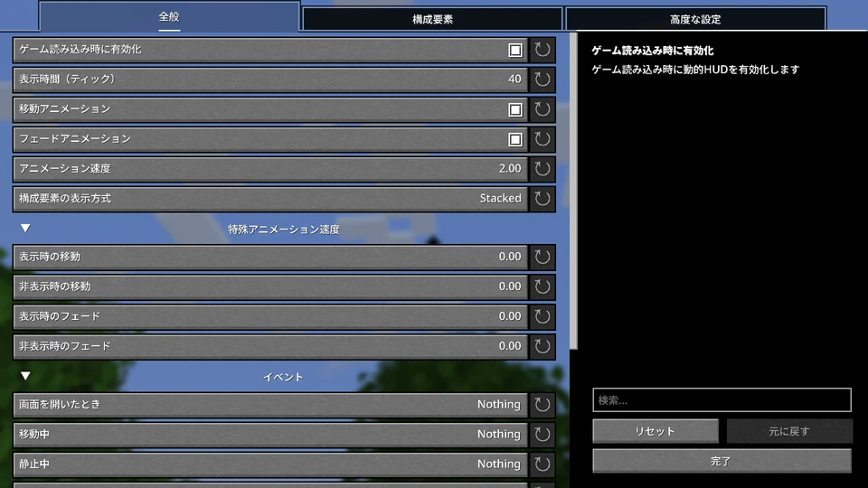
Task: Click the リセット button
Action: [x=656, y=431]
